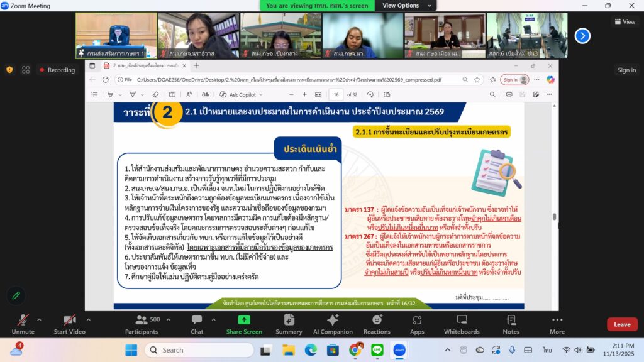Viewport: 644px width, 362px height.
Task: Leave the meeting
Action: click(621, 324)
